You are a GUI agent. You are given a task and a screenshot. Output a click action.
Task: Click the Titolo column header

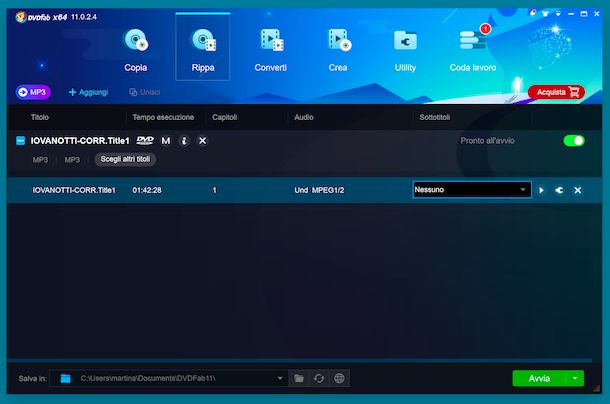[x=40, y=117]
